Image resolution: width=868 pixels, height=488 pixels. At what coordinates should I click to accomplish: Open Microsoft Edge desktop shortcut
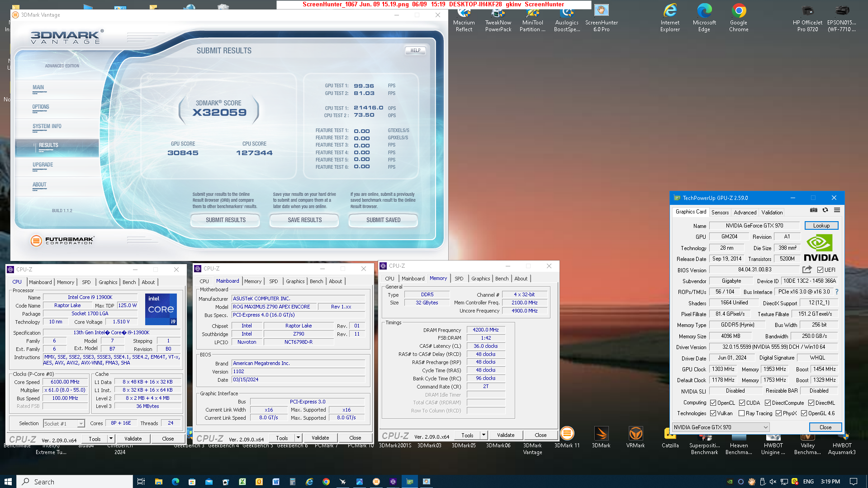coord(704,18)
